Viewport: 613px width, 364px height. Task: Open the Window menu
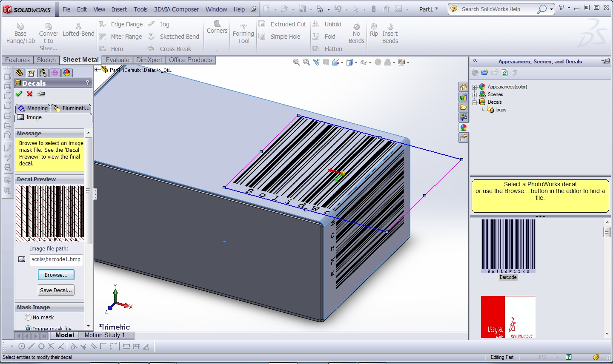point(216,9)
